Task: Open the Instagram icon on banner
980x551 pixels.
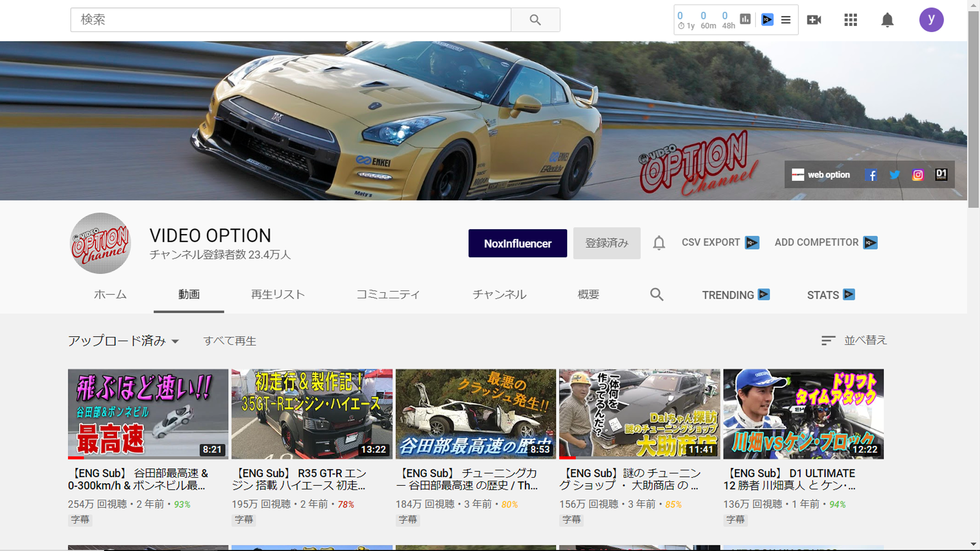Action: (918, 175)
